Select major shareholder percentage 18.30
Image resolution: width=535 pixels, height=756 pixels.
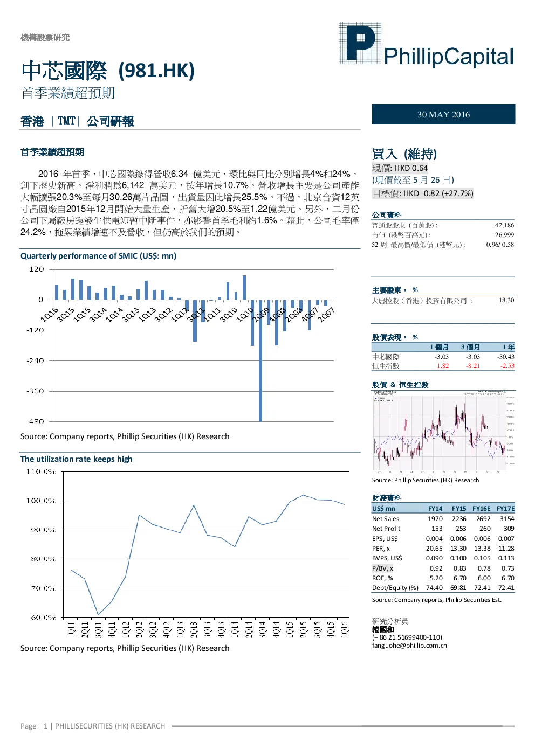click(x=506, y=300)
